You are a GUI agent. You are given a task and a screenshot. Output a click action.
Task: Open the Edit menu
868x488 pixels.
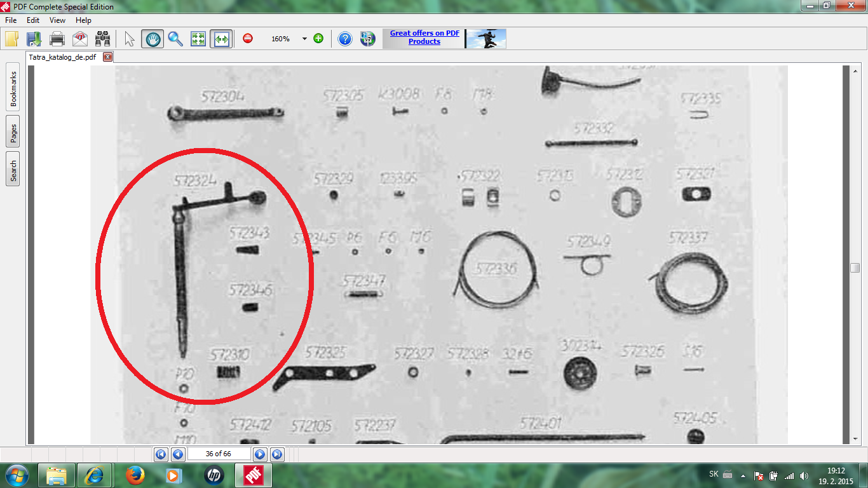pos(33,20)
